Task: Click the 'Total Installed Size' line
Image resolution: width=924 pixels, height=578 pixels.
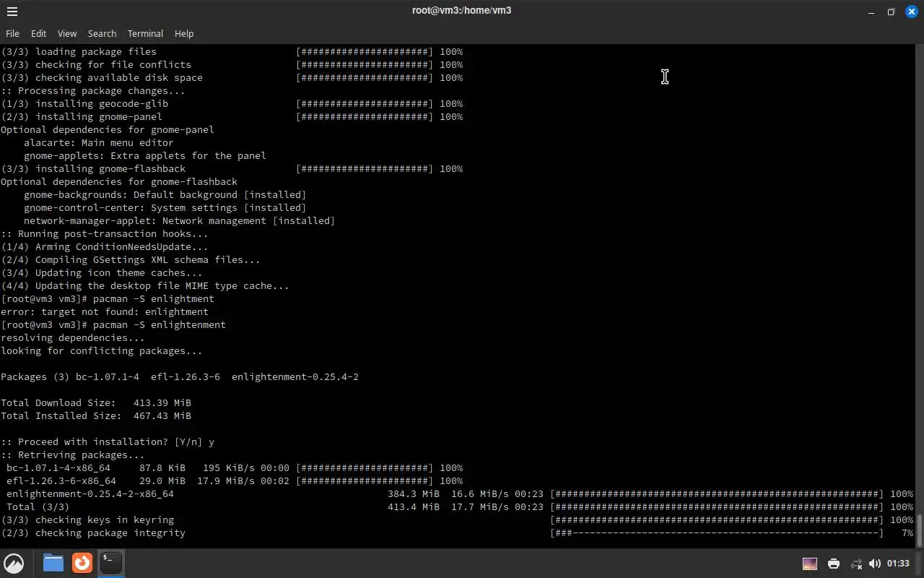Action: click(96, 416)
